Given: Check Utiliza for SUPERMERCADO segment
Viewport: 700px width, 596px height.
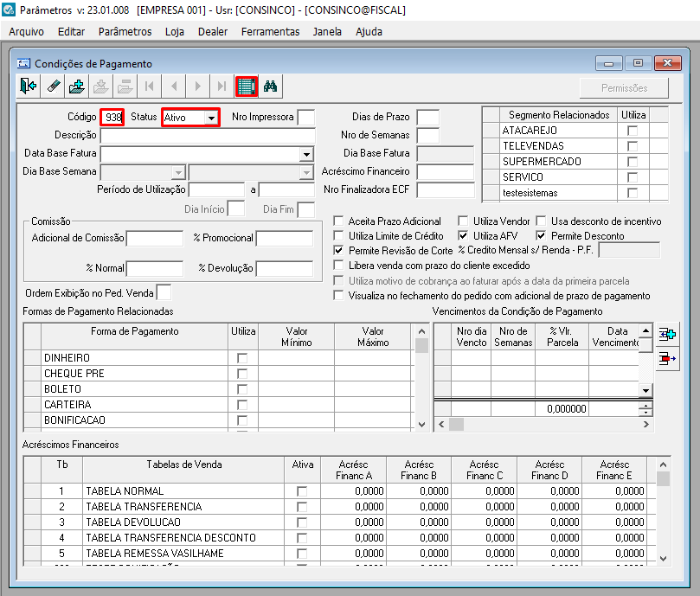Looking at the screenshot, I should 633,162.
